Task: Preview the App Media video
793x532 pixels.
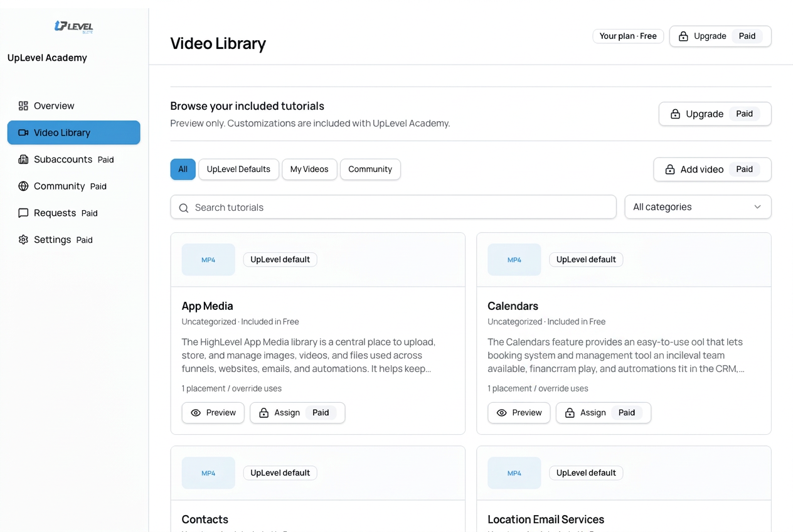Action: [x=213, y=413]
